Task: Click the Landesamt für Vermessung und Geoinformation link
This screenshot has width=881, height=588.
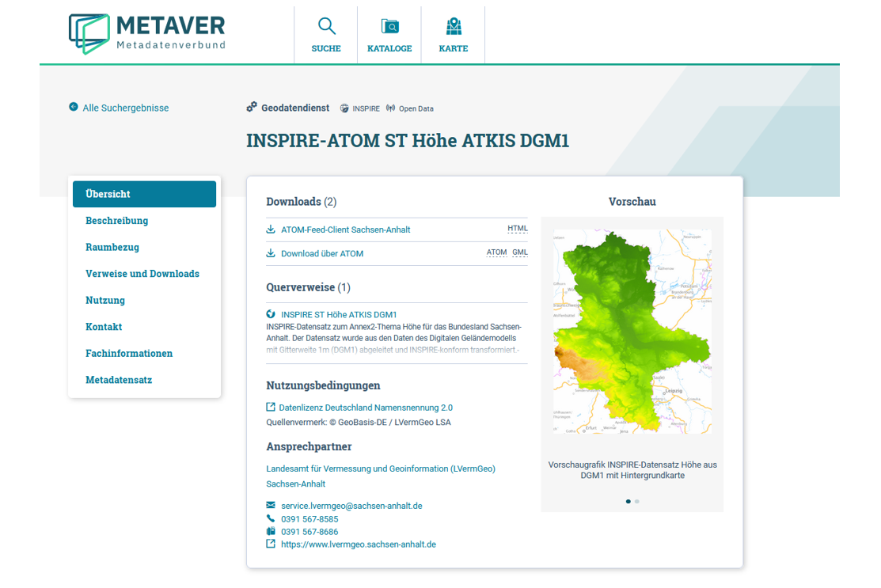Action: (x=381, y=469)
